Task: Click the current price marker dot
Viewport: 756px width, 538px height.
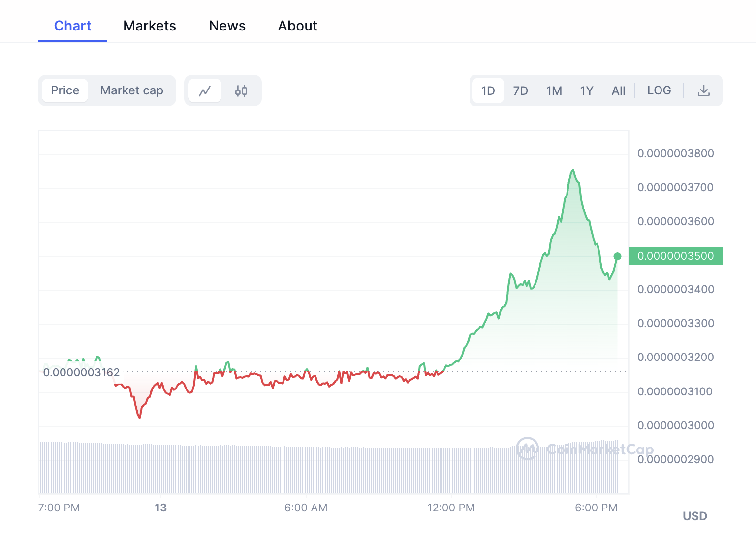Action: (x=617, y=256)
